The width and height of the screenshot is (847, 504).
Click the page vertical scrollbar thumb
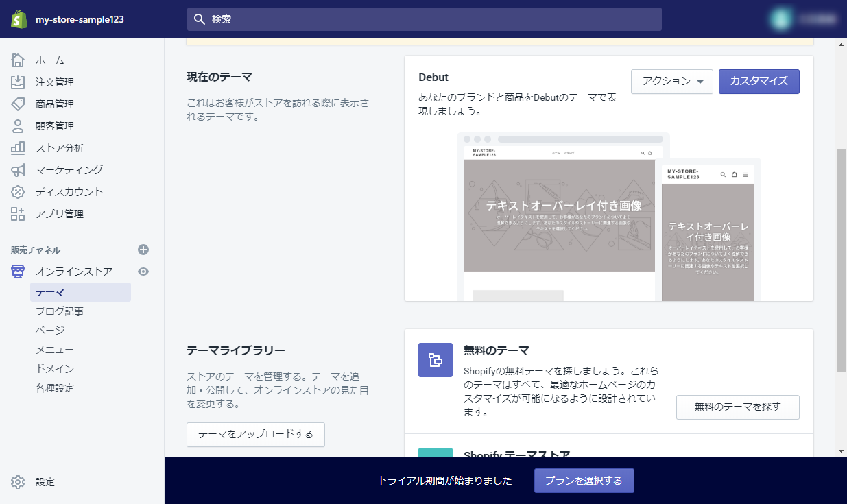(x=842, y=261)
